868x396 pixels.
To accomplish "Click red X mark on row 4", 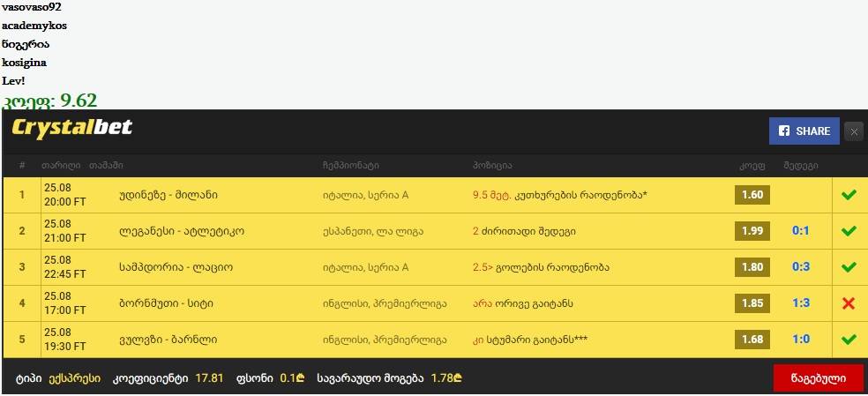I will (848, 303).
